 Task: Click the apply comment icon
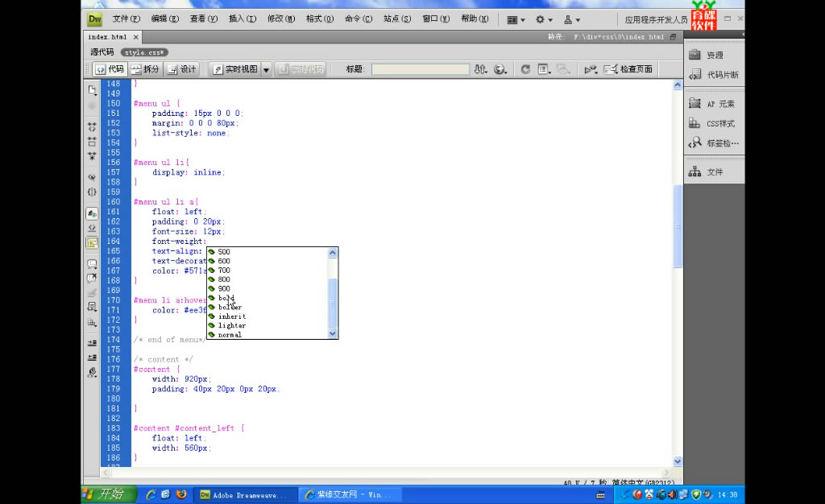click(92, 263)
